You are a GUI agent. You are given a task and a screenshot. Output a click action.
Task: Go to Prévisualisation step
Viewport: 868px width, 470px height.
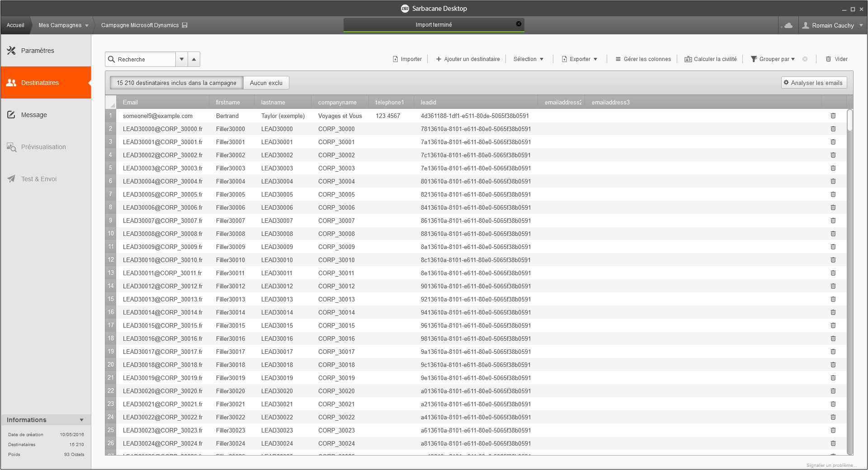(46, 147)
